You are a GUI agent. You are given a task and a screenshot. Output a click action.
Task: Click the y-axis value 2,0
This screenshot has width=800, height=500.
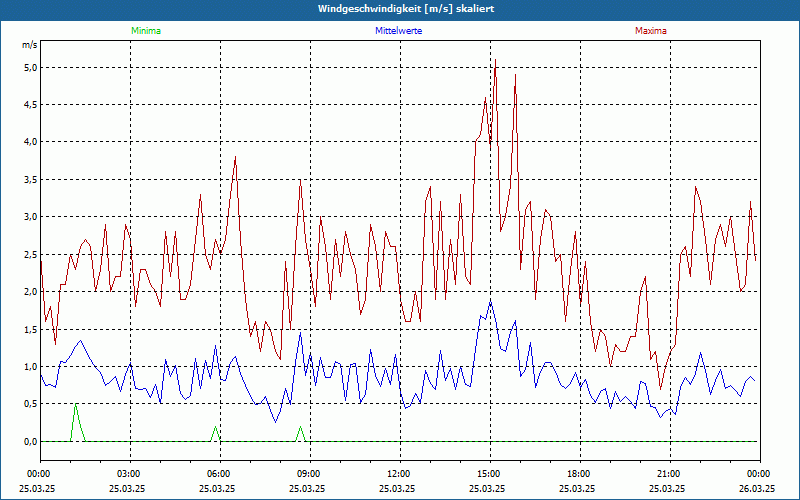coord(31,292)
